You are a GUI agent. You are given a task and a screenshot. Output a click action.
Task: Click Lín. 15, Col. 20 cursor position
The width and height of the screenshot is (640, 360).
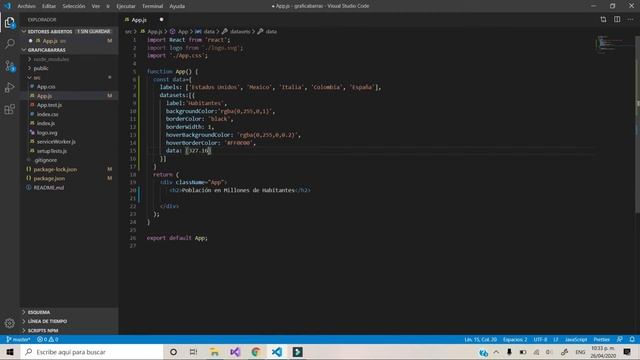pos(480,339)
